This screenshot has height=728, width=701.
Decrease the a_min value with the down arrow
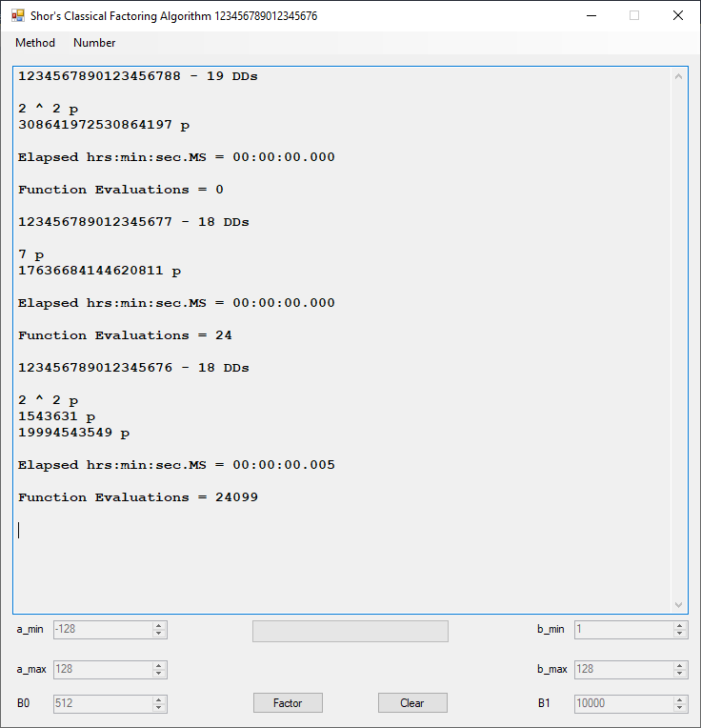159,634
